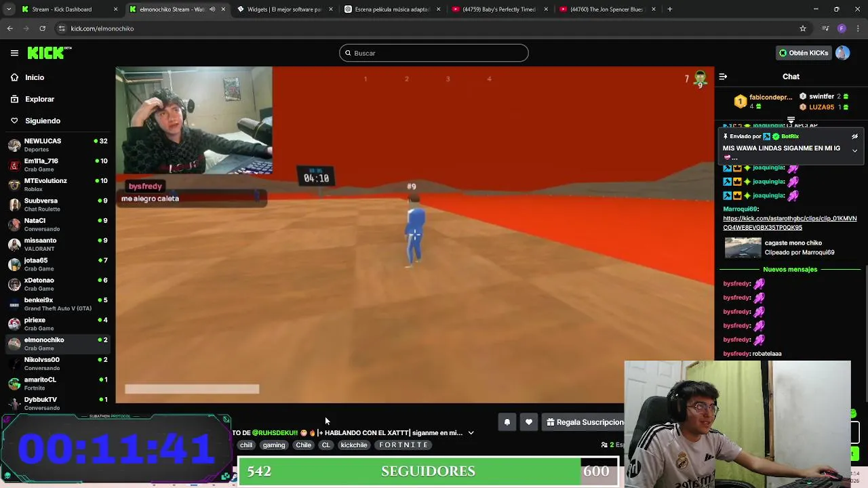The image size is (868, 488).
Task: Select the kickchile tag
Action: point(354,445)
